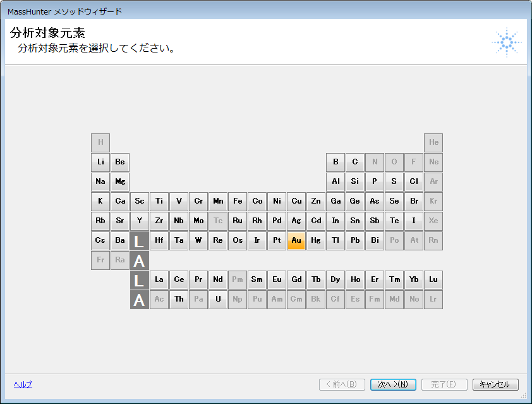Image resolution: width=532 pixels, height=404 pixels.
Task: Toggle chromium (Cr) element
Action: click(198, 202)
